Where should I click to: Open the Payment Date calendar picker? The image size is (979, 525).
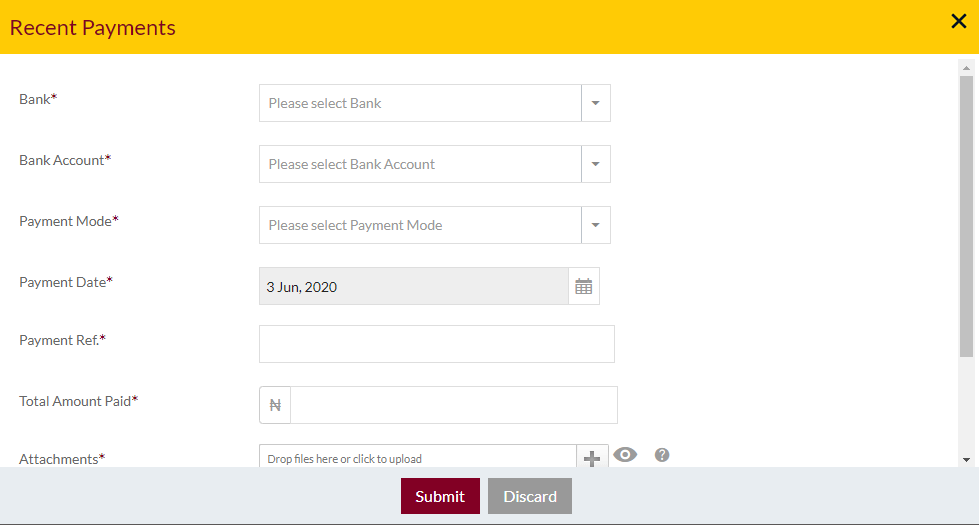pos(584,287)
